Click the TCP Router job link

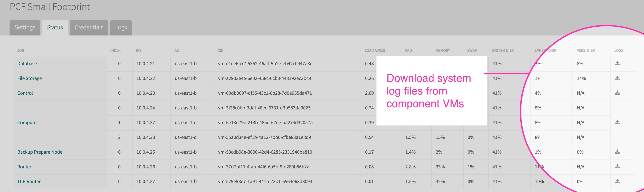point(29,182)
